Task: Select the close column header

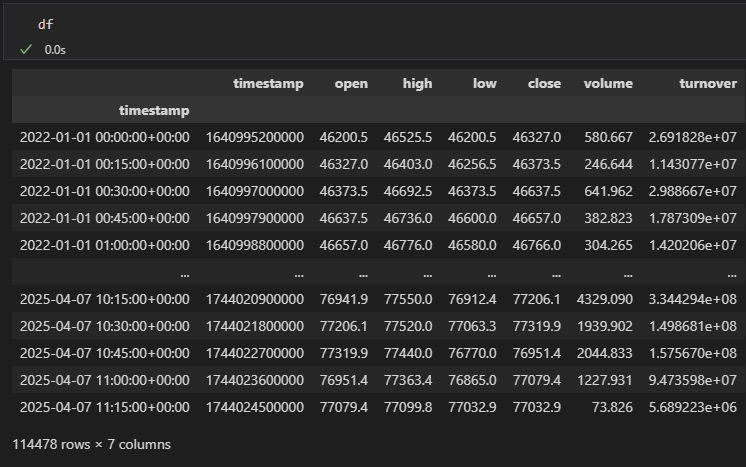Action: (544, 84)
